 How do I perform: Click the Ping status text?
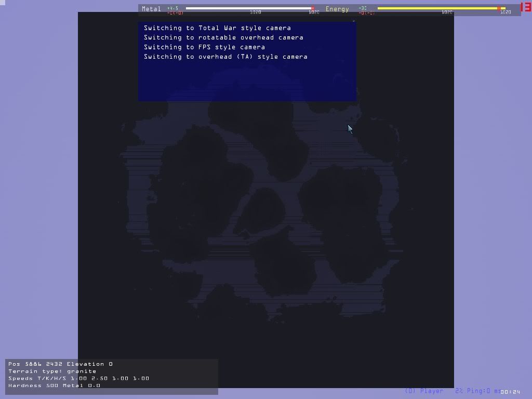477,391
